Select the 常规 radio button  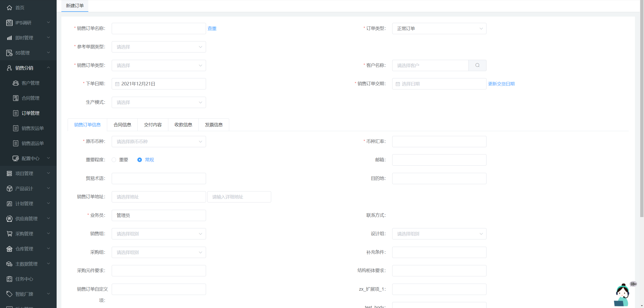140,160
